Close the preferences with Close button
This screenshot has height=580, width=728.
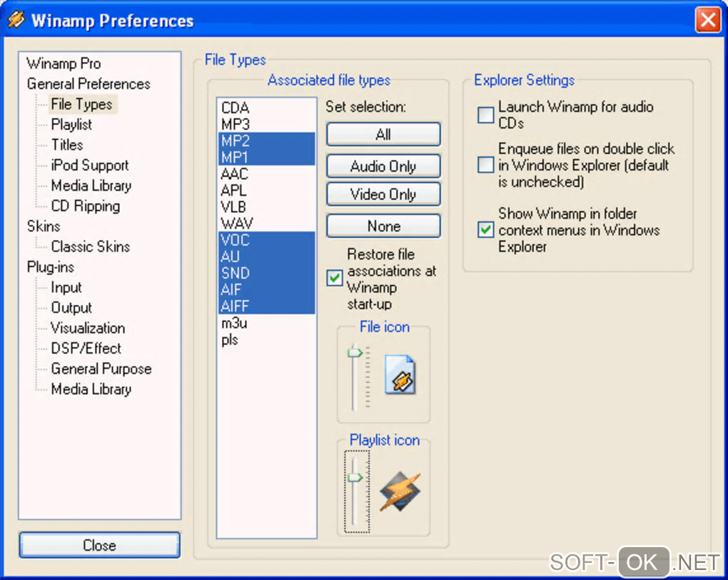(x=99, y=545)
